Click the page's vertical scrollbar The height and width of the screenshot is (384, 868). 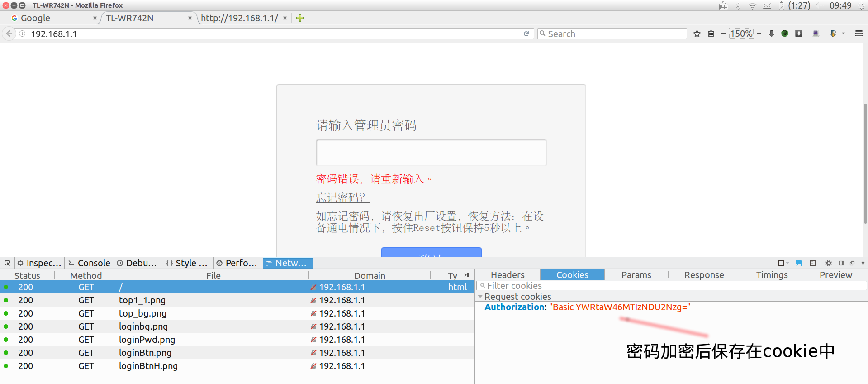(865, 163)
